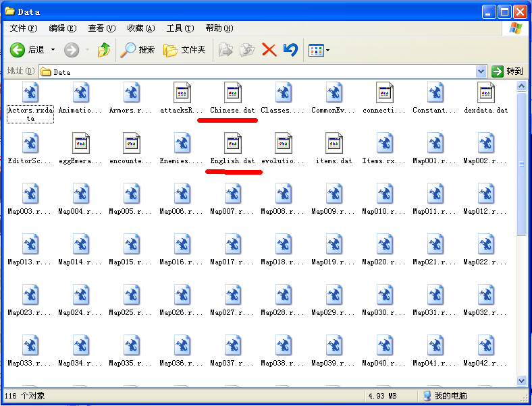
Task: Select the dexdata.dat file icon
Action: point(486,92)
